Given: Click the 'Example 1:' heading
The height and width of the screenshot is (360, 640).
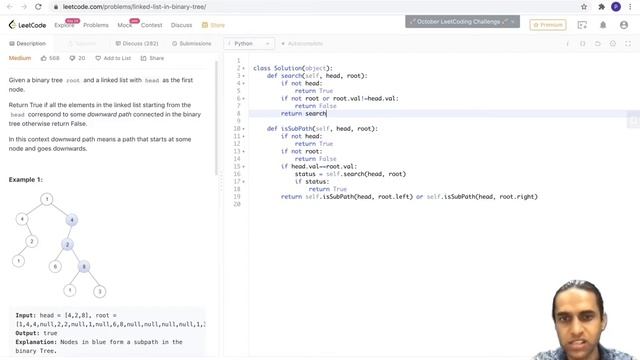Looking at the screenshot, I should point(26,180).
